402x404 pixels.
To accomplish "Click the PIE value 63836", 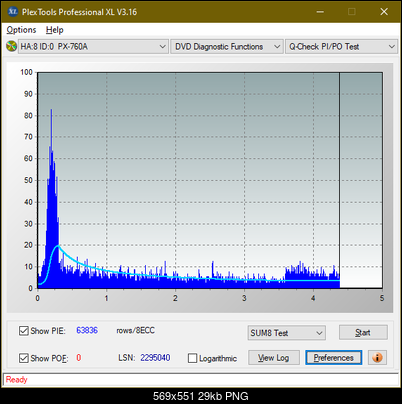I will point(87,330).
